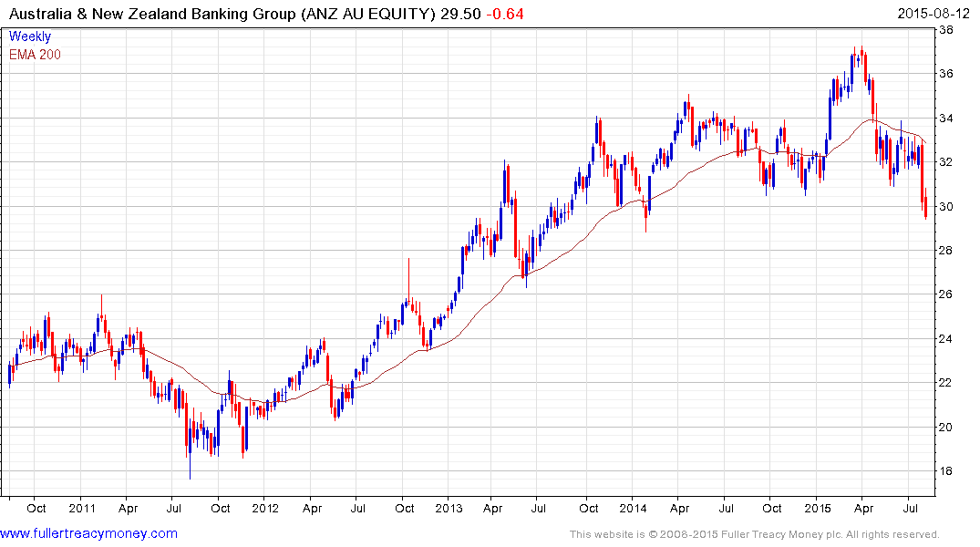Click the '18' price axis label

click(x=945, y=471)
